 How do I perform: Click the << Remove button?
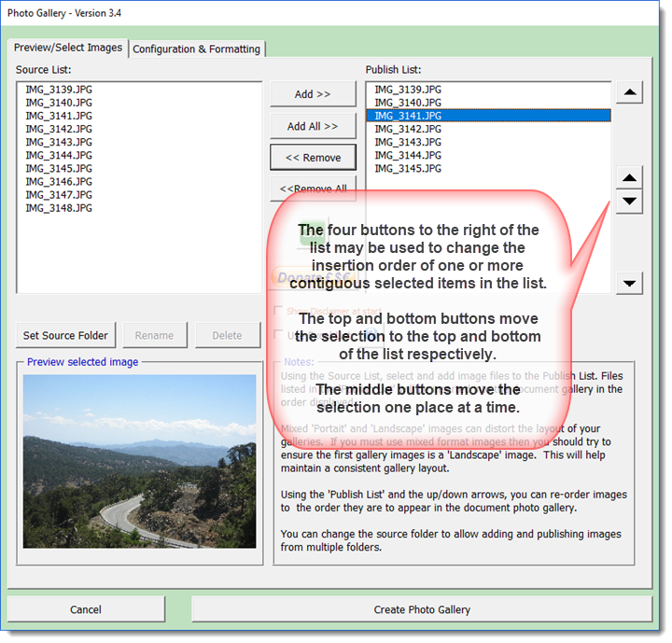pyautogui.click(x=313, y=158)
